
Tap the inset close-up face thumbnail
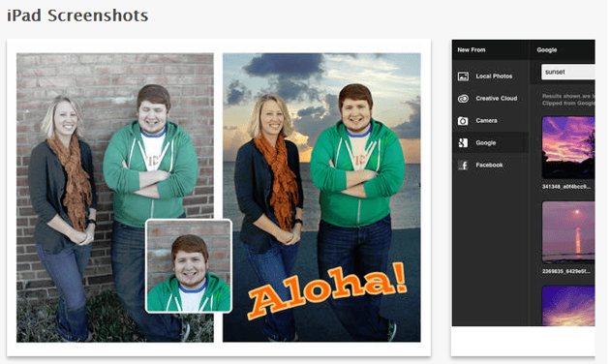tap(189, 266)
